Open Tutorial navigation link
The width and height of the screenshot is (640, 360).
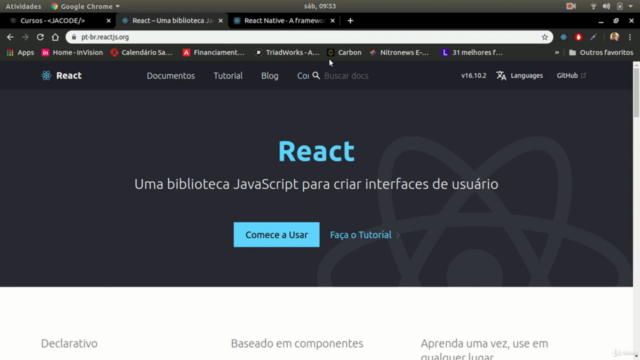click(228, 76)
